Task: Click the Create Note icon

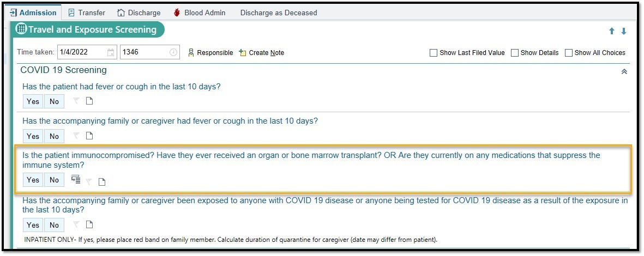Action: click(243, 53)
